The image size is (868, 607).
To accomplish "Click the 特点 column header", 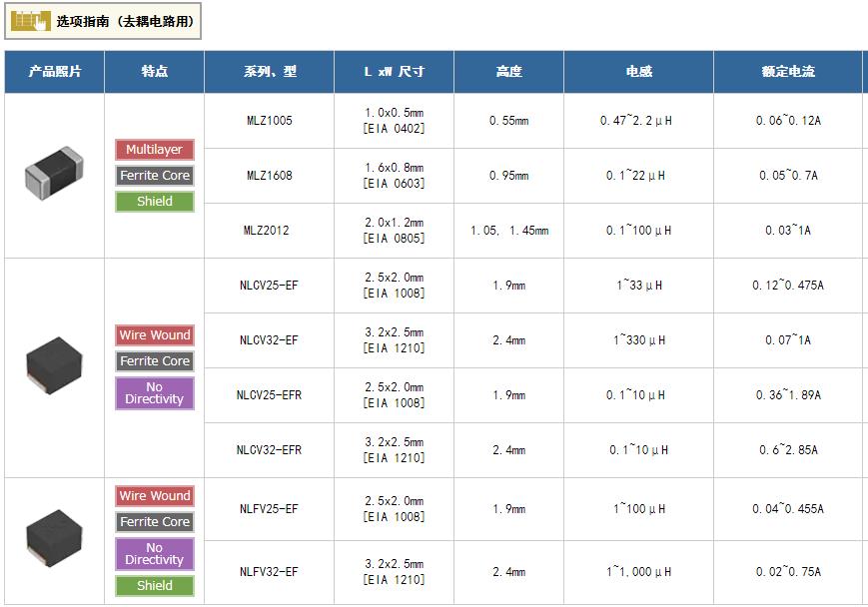I will click(x=155, y=71).
